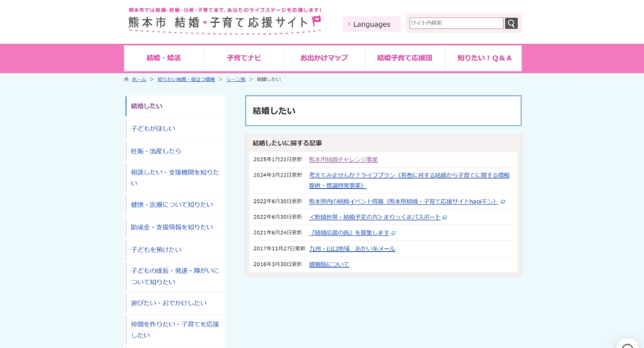Open 考えてみませんか？ライフプラン article link
Image resolution: width=644 pixels, height=348 pixels.
[409, 180]
